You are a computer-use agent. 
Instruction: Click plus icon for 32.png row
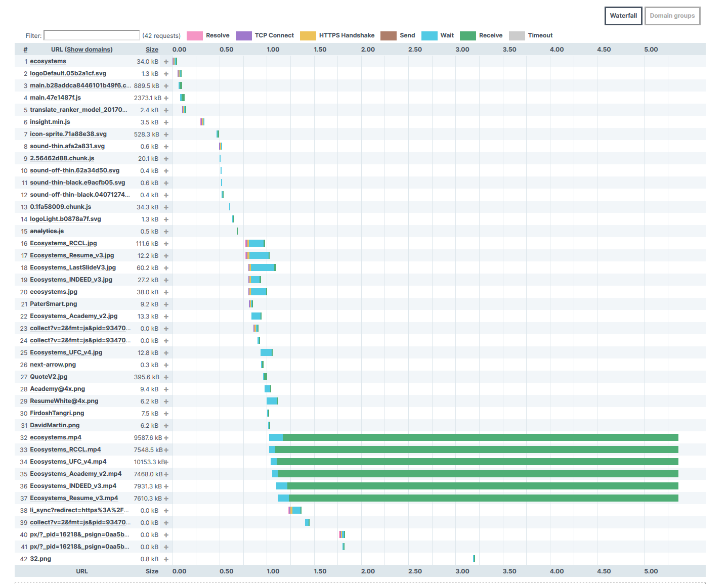point(166,559)
